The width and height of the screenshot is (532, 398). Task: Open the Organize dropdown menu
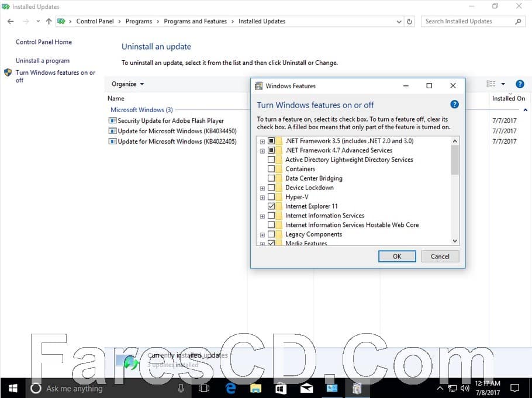pos(127,84)
